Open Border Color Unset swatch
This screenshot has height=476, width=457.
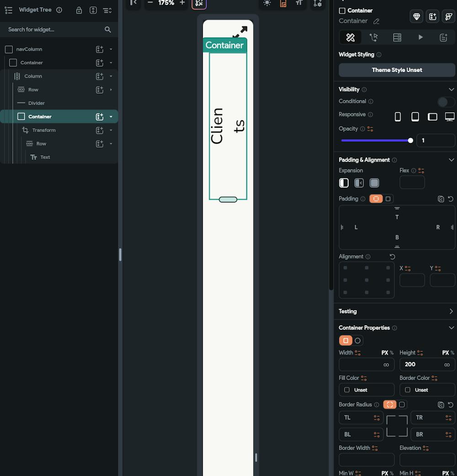click(x=427, y=390)
